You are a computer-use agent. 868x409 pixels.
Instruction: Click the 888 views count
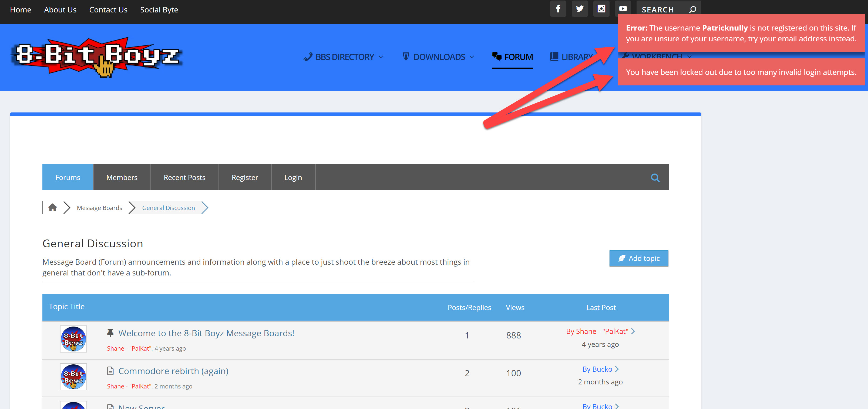pos(513,335)
